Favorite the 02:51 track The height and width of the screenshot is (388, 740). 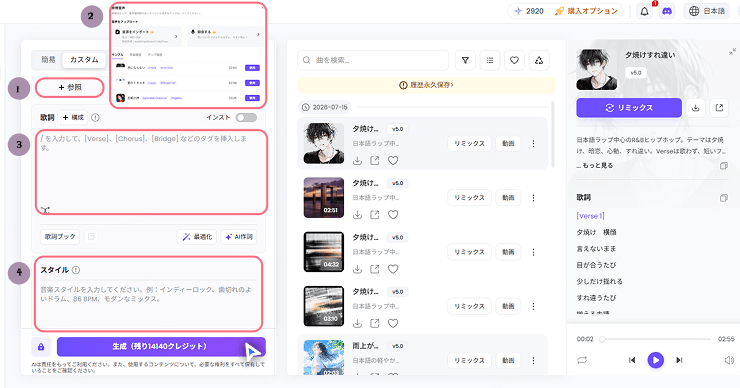pyautogui.click(x=393, y=215)
